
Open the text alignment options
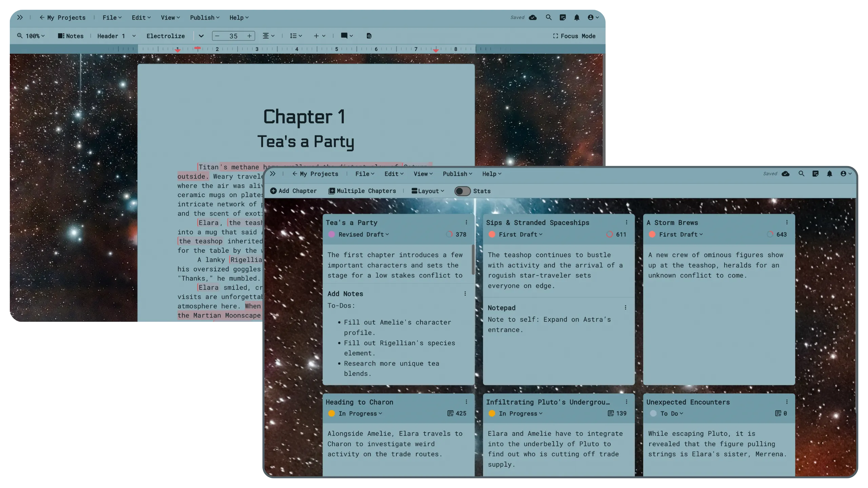click(269, 36)
